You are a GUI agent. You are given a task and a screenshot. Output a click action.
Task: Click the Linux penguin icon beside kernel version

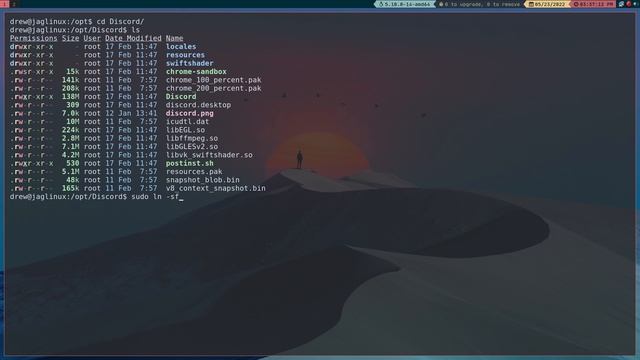(x=381, y=4)
